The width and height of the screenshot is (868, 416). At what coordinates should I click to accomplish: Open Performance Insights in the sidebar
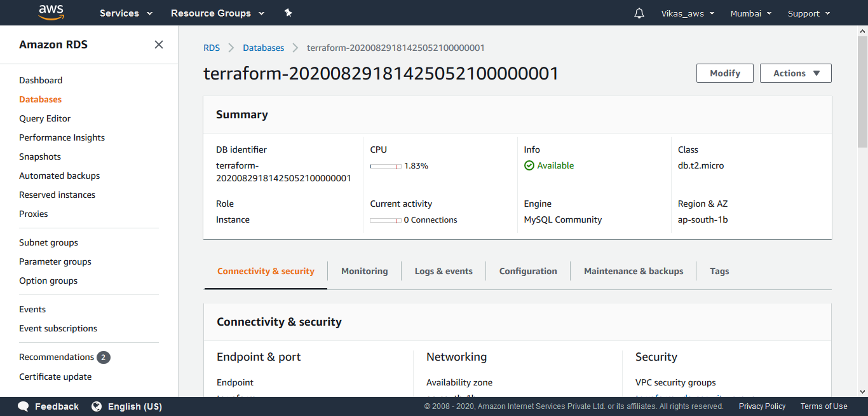62,137
